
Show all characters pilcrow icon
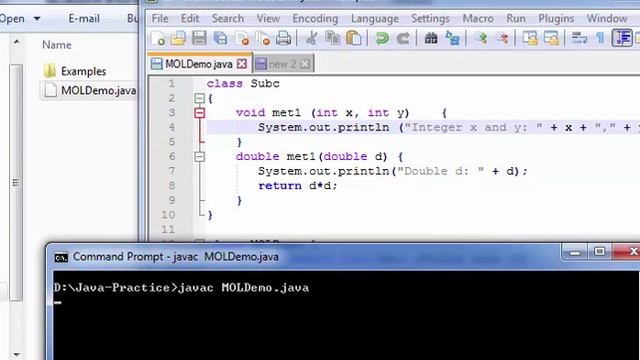[600, 38]
